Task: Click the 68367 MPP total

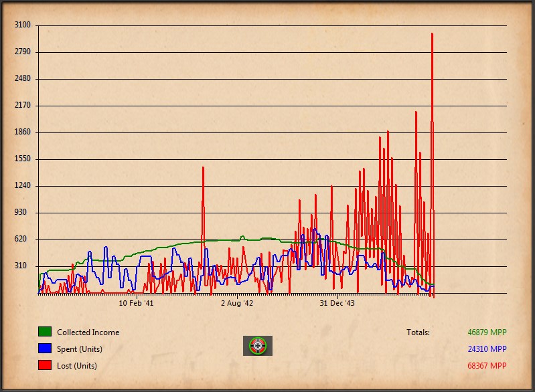Action: point(487,366)
